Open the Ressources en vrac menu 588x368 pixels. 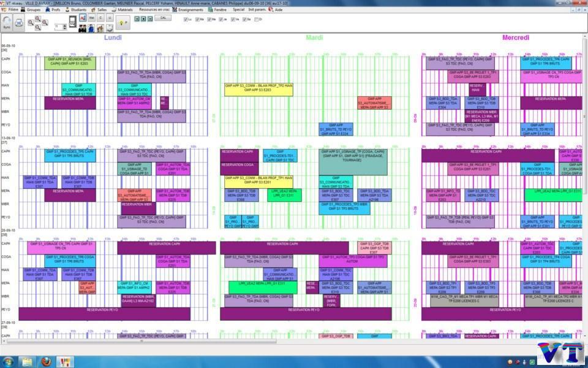pos(153,10)
